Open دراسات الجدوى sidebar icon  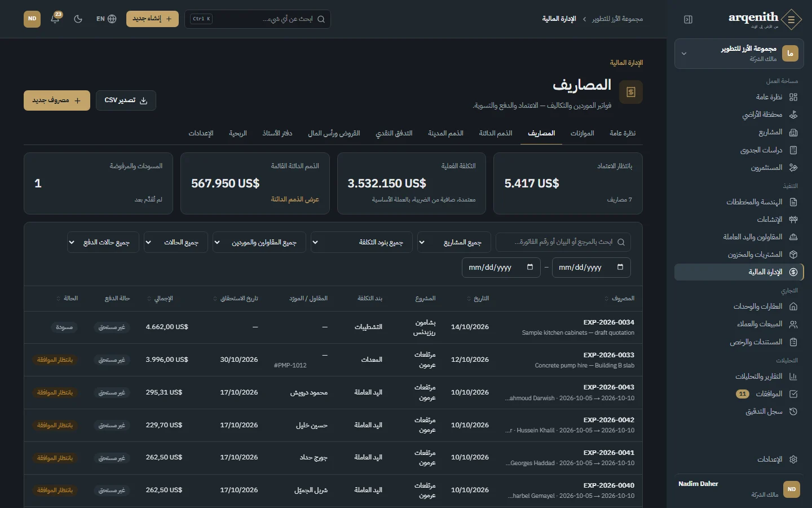click(793, 150)
